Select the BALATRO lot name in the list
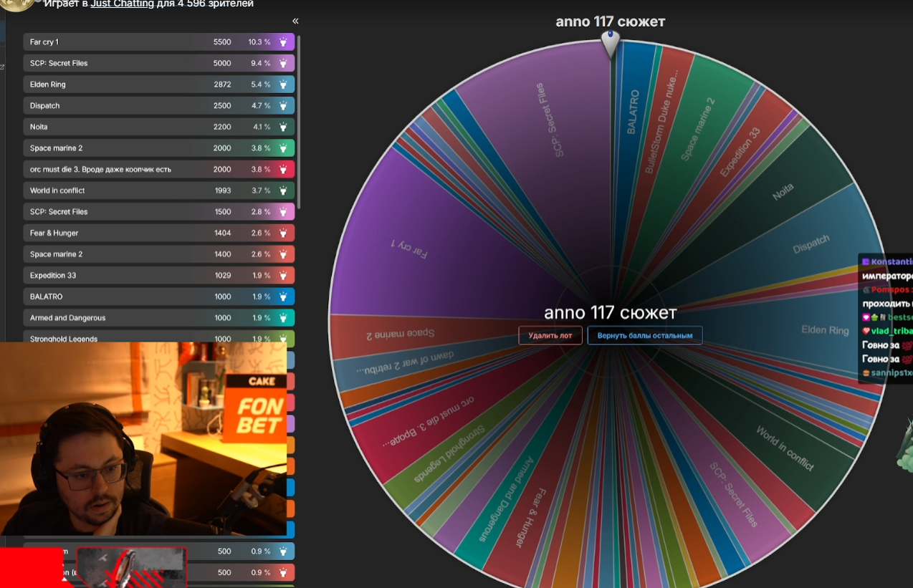The width and height of the screenshot is (913, 588). (47, 297)
